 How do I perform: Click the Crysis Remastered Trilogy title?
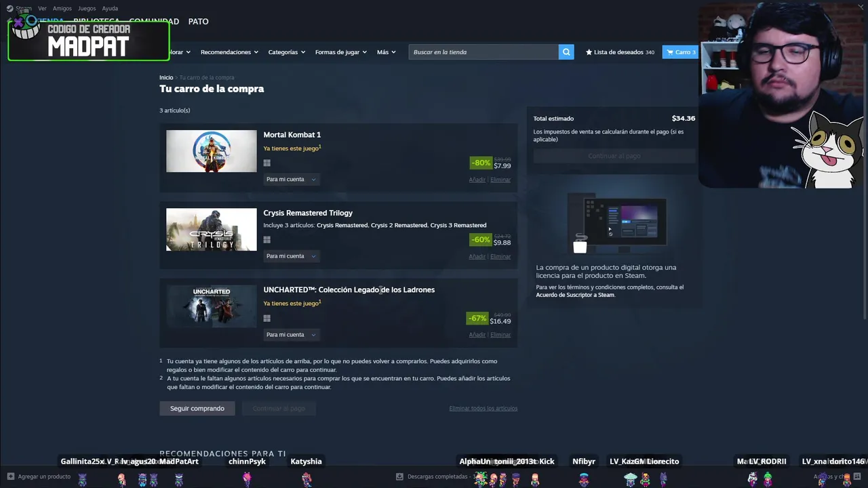tap(308, 213)
